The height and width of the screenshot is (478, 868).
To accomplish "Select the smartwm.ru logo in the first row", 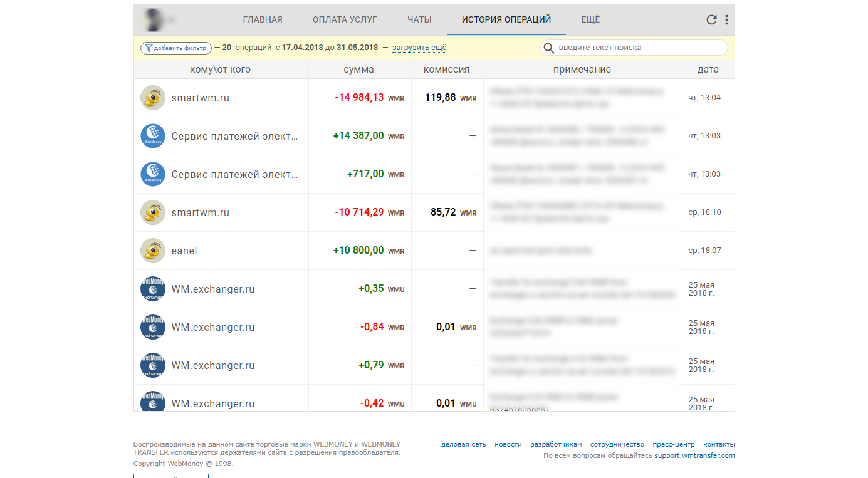I will [152, 98].
